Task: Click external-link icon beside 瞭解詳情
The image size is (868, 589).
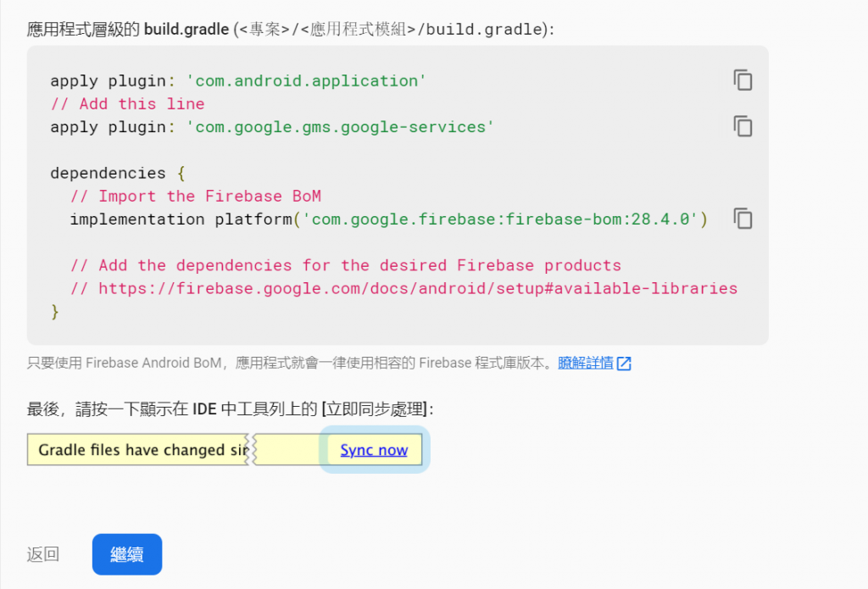Action: (x=624, y=364)
